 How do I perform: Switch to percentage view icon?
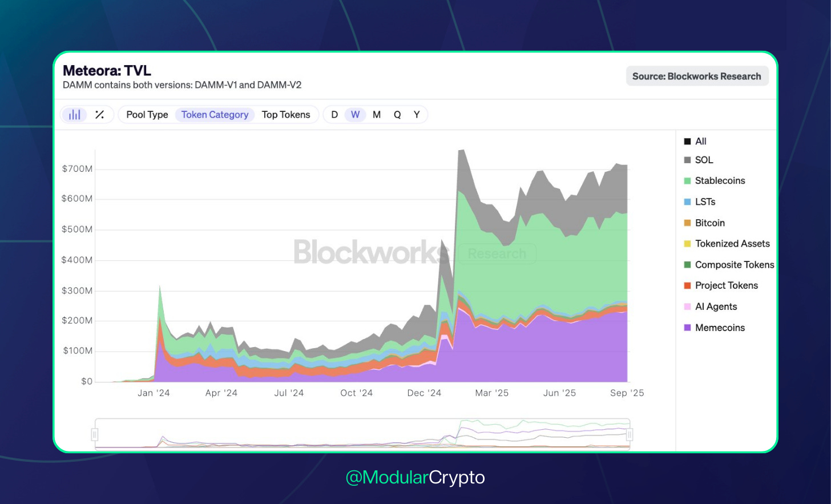pos(99,115)
